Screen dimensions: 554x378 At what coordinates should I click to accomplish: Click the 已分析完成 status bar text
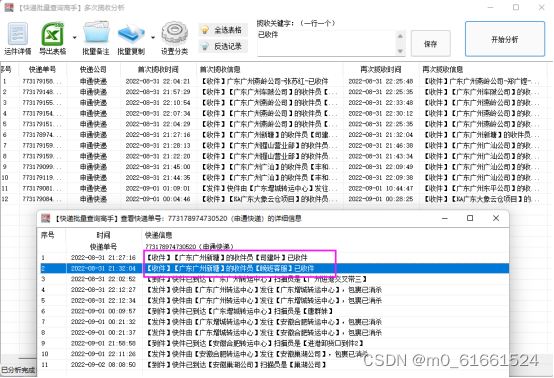18,370
